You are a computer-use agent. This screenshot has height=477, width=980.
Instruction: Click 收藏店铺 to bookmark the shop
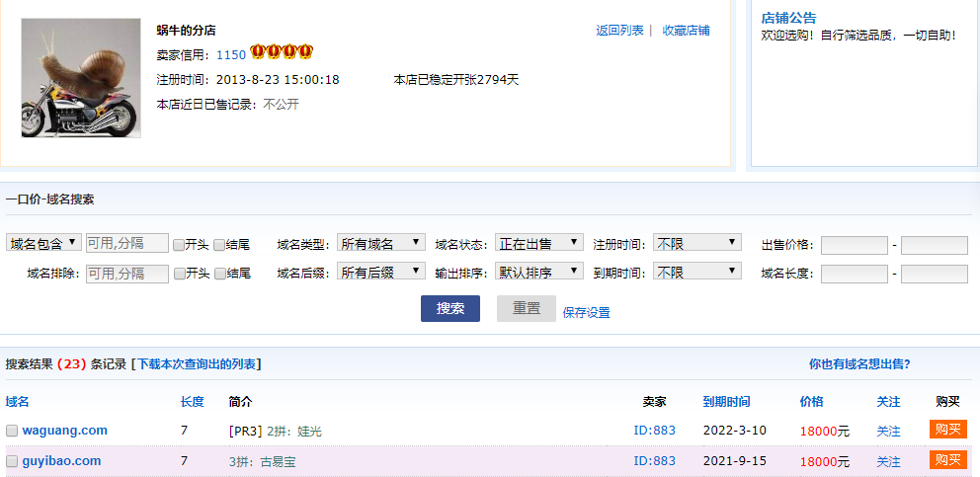coord(686,31)
